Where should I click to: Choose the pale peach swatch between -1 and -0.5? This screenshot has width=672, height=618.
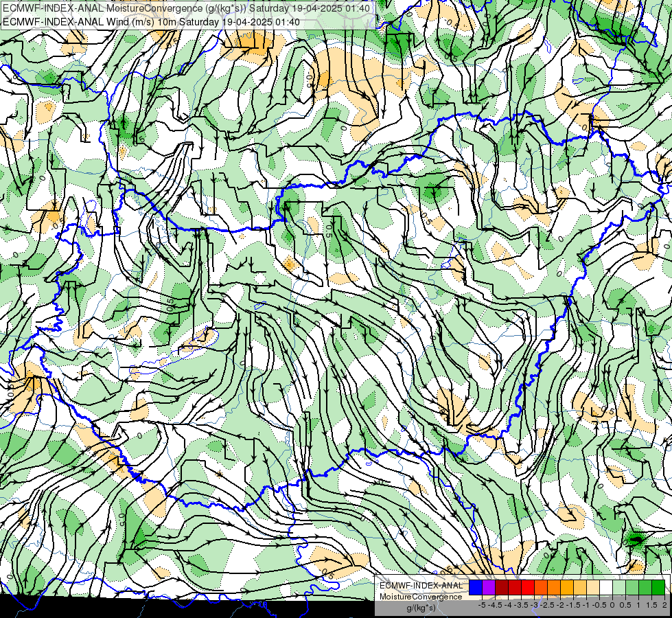[x=593, y=587]
